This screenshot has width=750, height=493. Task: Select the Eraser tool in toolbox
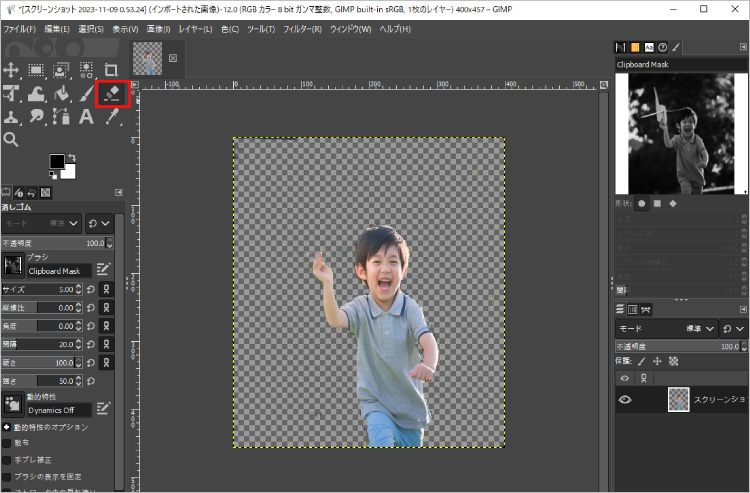[x=112, y=94]
